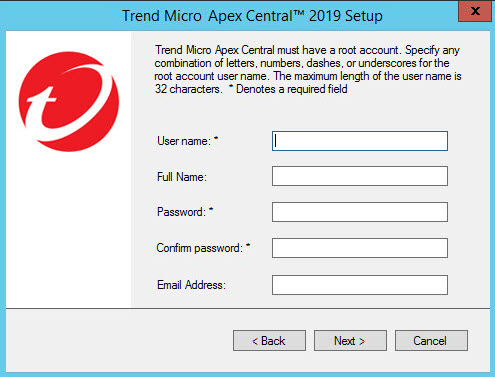Image resolution: width=495 pixels, height=377 pixels.
Task: Go back with the < Back button
Action: click(x=269, y=341)
